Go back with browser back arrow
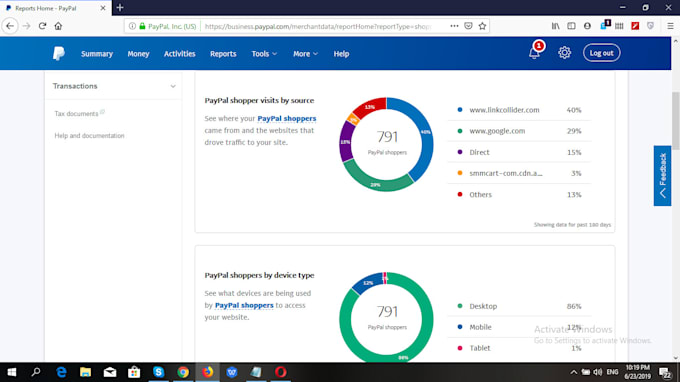The height and width of the screenshot is (382, 680). pyautogui.click(x=10, y=26)
